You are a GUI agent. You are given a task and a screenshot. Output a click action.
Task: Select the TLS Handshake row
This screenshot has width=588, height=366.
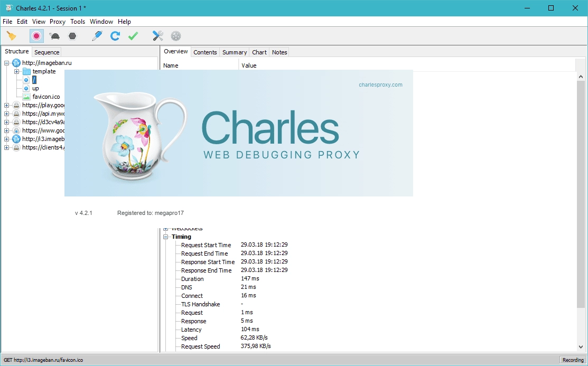pos(212,304)
